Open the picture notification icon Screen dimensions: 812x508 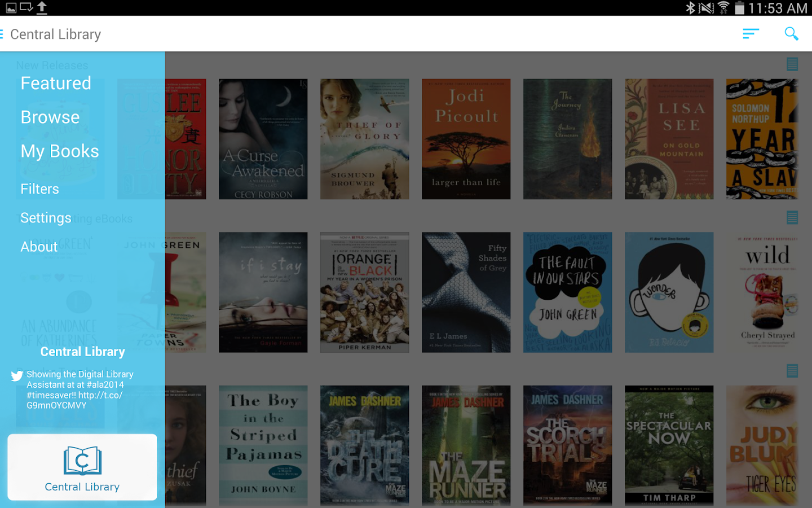pos(11,8)
